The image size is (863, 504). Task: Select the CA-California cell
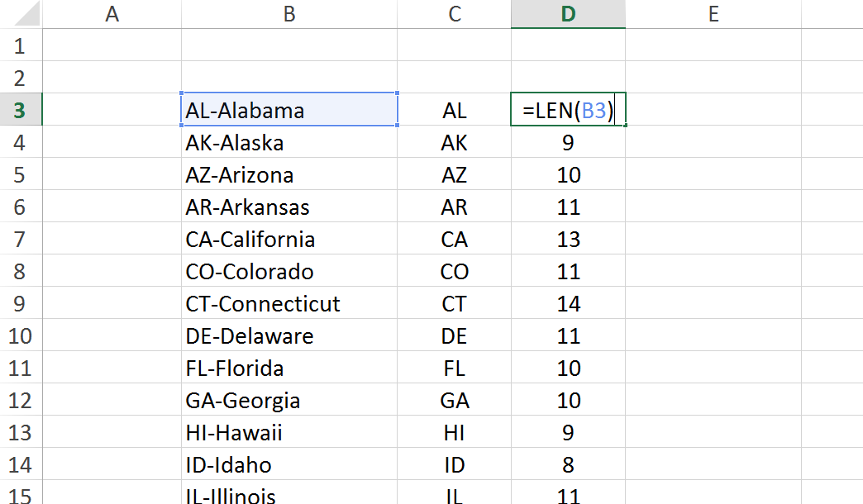(x=288, y=240)
